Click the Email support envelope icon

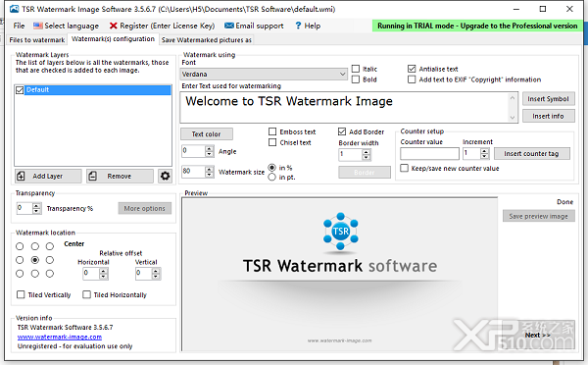coord(229,26)
